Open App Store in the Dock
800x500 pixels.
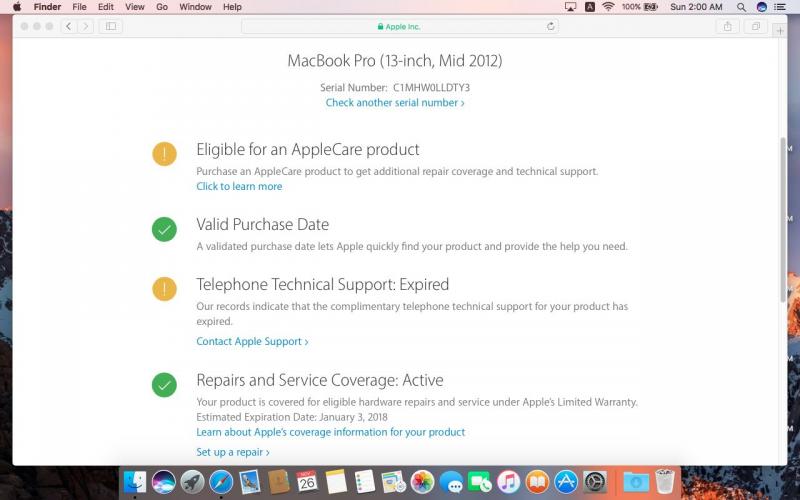click(x=566, y=482)
